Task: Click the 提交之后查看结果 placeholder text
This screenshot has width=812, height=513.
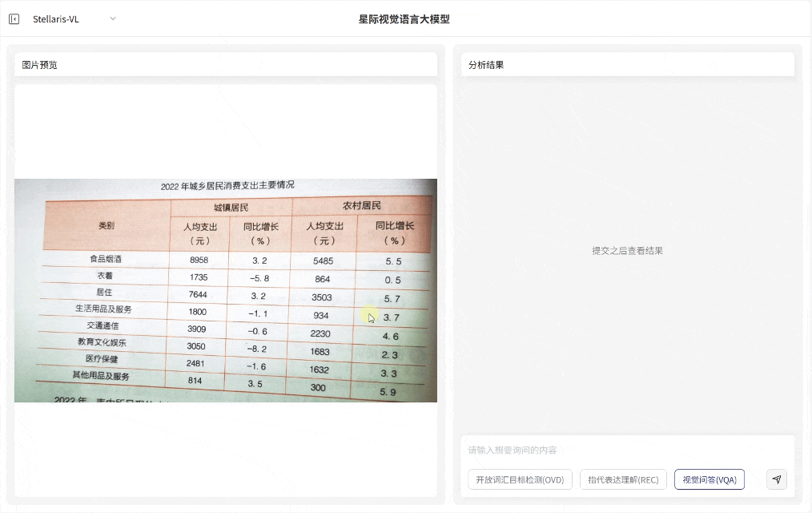Action: pyautogui.click(x=627, y=251)
